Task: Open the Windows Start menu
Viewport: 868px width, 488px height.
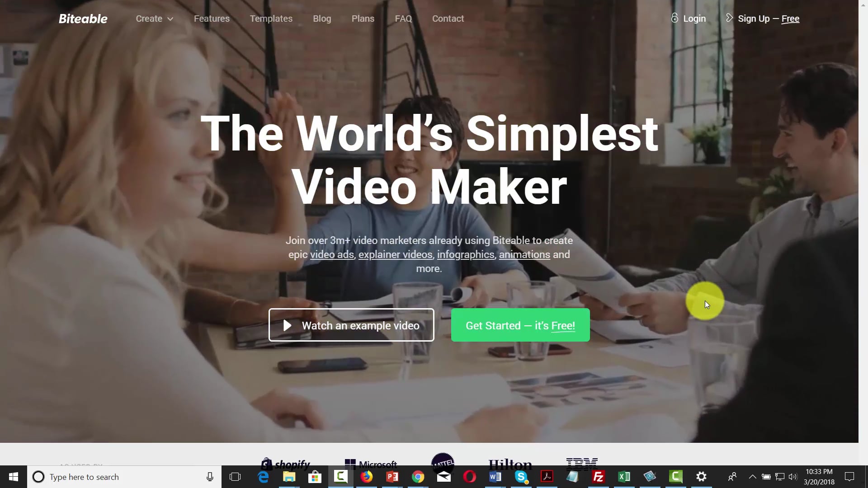Action: point(13,477)
